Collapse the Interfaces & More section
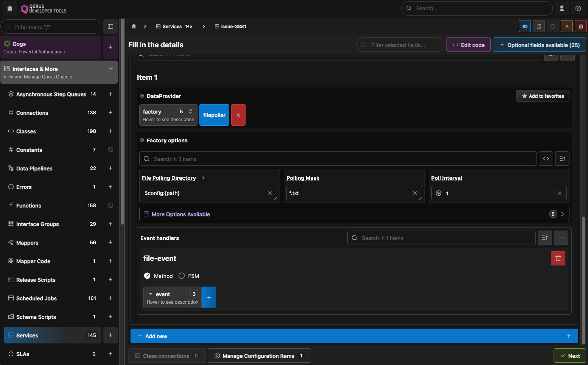This screenshot has height=365, width=588. click(111, 69)
